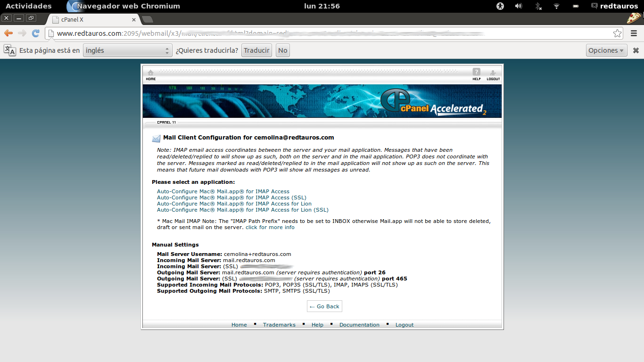Viewport: 644px width, 362px height.
Task: Click the cPanel HOME icon
Action: point(150,75)
